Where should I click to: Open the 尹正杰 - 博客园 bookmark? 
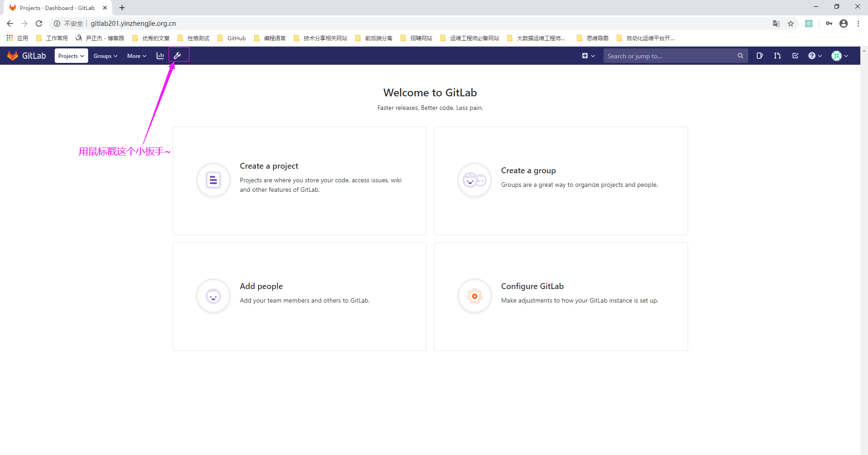(100, 38)
